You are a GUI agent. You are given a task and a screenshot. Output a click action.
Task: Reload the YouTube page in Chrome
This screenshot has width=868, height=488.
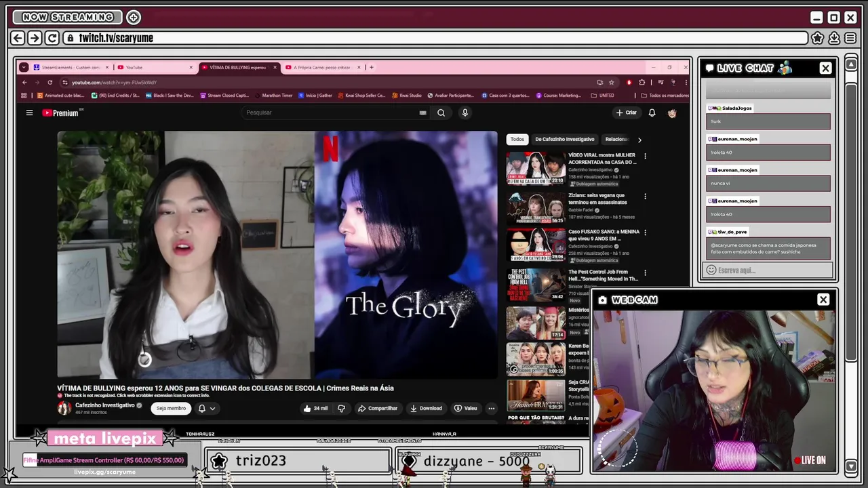[50, 82]
